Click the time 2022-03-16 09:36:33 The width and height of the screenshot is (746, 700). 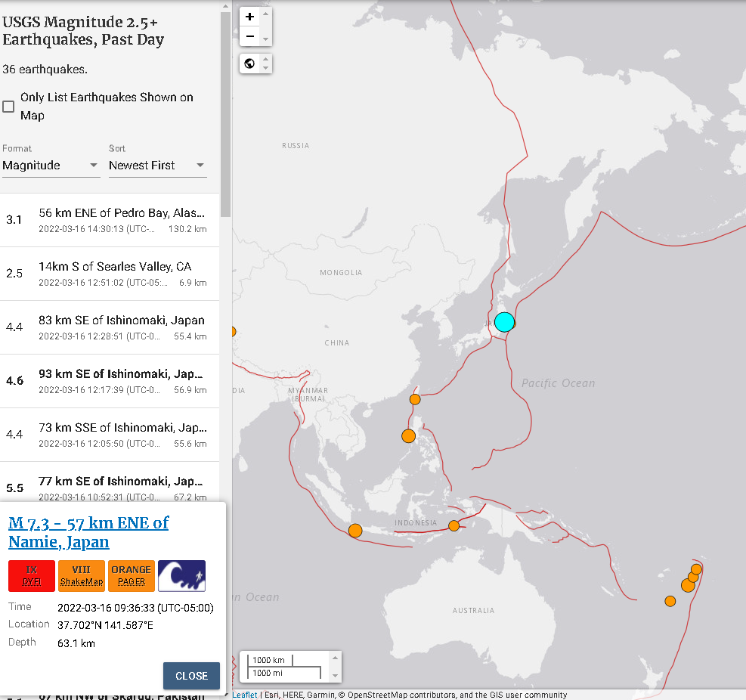click(135, 608)
